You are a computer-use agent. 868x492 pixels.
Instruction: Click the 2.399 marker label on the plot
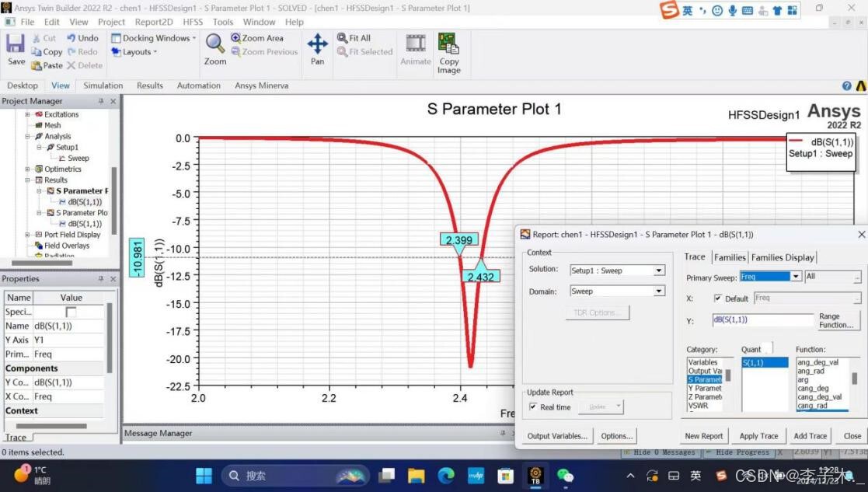point(459,240)
